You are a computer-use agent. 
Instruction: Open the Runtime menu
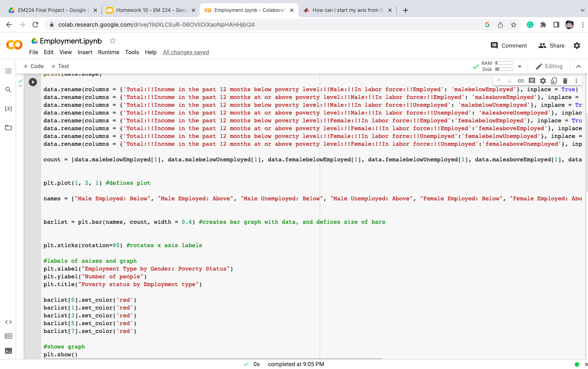coord(108,52)
